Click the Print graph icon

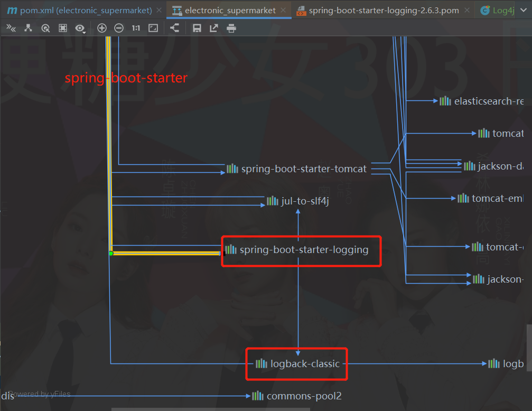[x=231, y=28]
